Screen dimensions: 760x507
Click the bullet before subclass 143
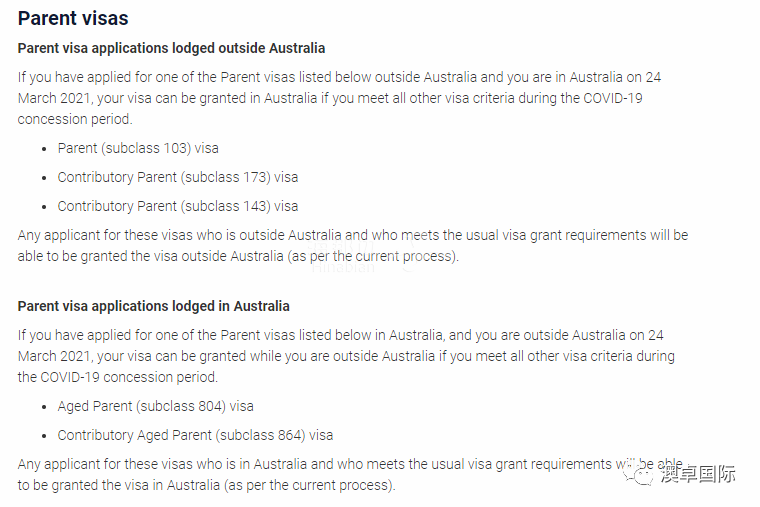click(x=44, y=207)
